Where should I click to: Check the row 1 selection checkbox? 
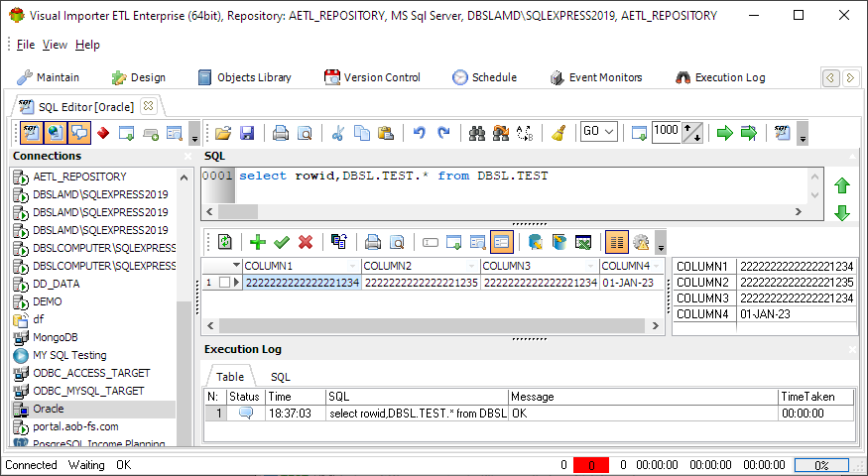(x=224, y=283)
